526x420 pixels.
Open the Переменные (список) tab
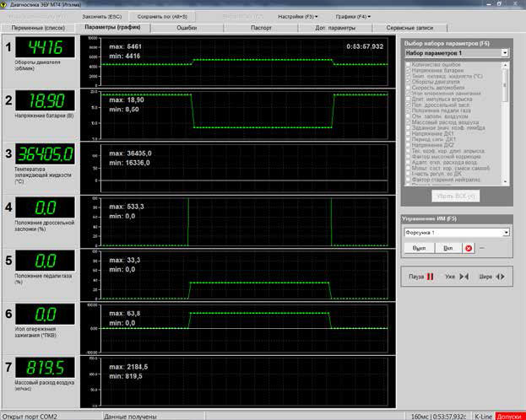(x=38, y=28)
